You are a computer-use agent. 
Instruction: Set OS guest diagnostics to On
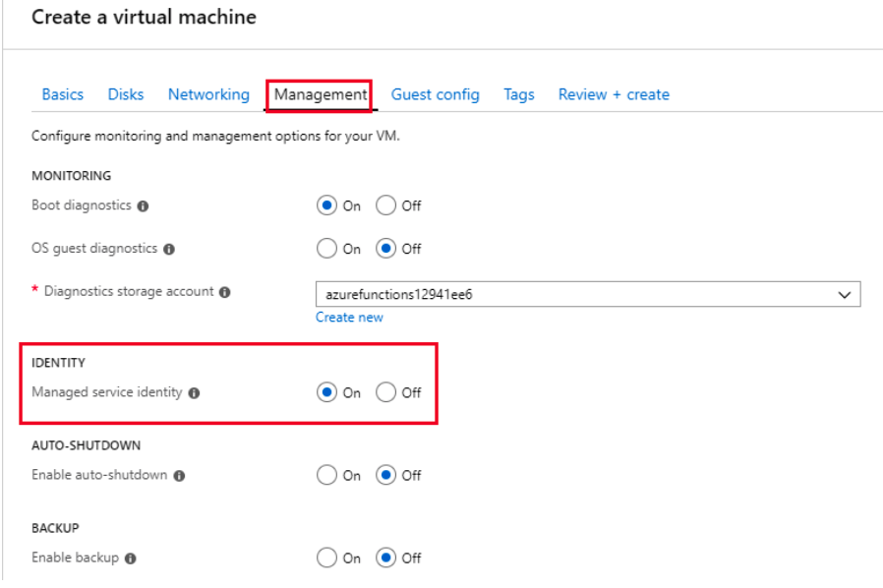click(326, 249)
